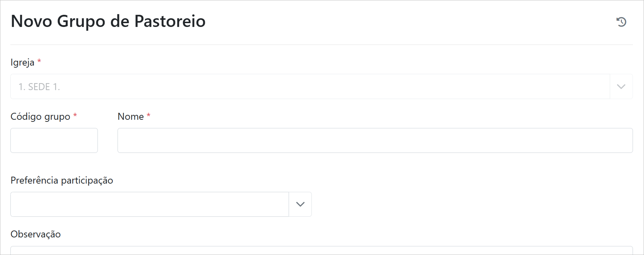Click the Observação label text
Image resolution: width=644 pixels, height=255 pixels.
36,234
